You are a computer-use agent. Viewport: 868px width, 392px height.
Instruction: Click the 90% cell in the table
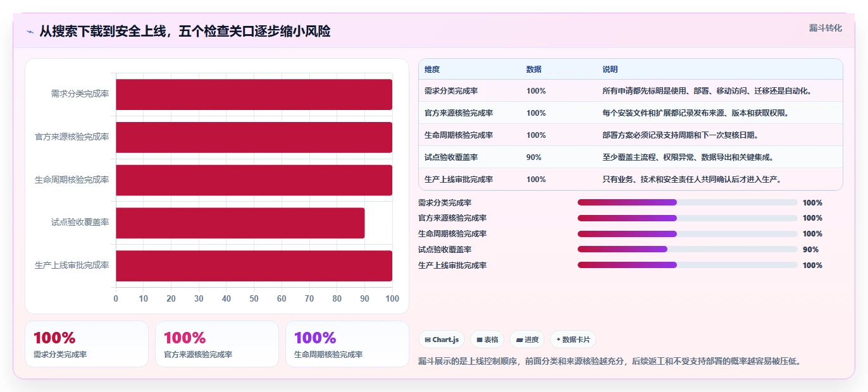(534, 157)
